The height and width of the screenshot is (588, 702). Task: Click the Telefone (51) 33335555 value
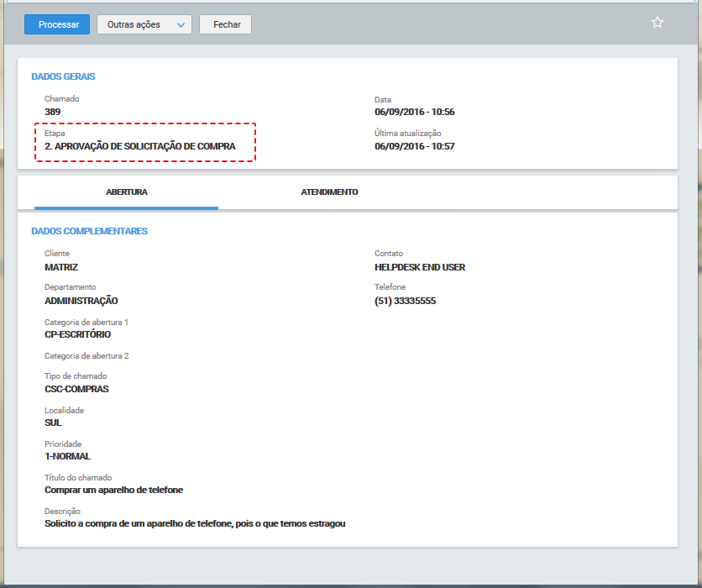407,300
